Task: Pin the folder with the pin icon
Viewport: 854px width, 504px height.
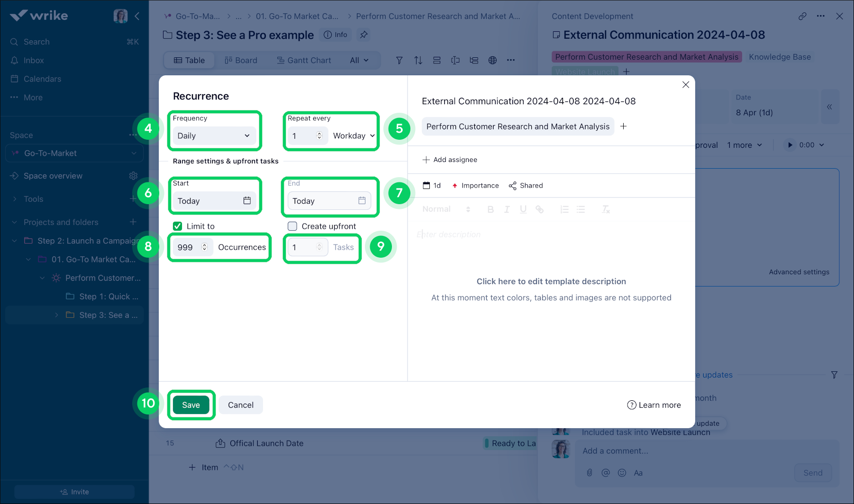Action: pyautogui.click(x=363, y=35)
